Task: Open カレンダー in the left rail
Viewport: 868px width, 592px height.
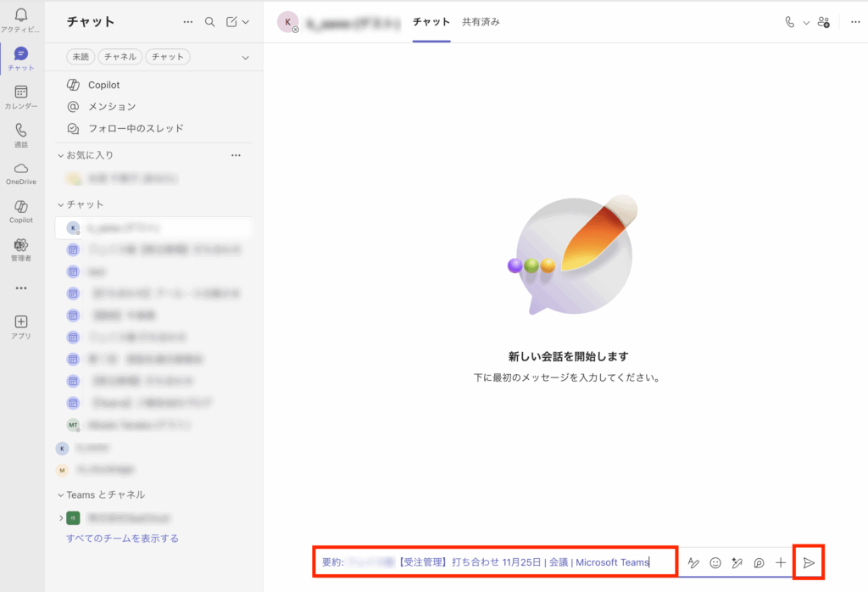Action: 21,92
